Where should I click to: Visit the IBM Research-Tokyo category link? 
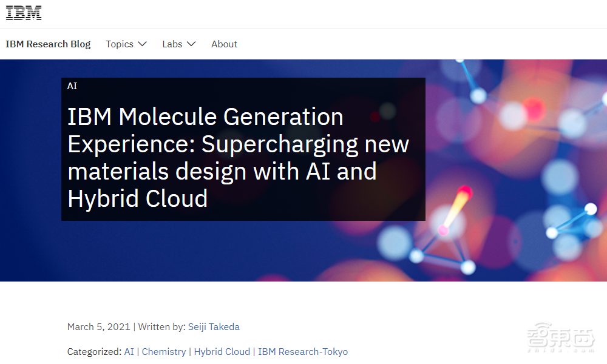coord(303,352)
